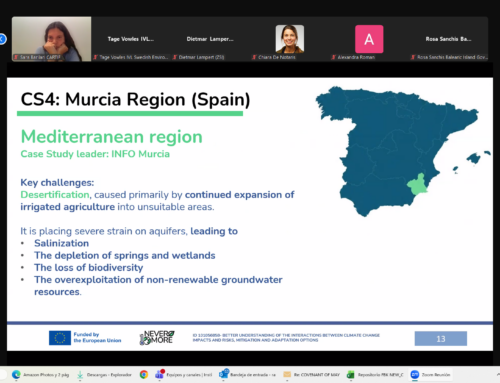
Task: Click muted mic icon beside Dietmar Lampert label
Action: [175, 57]
